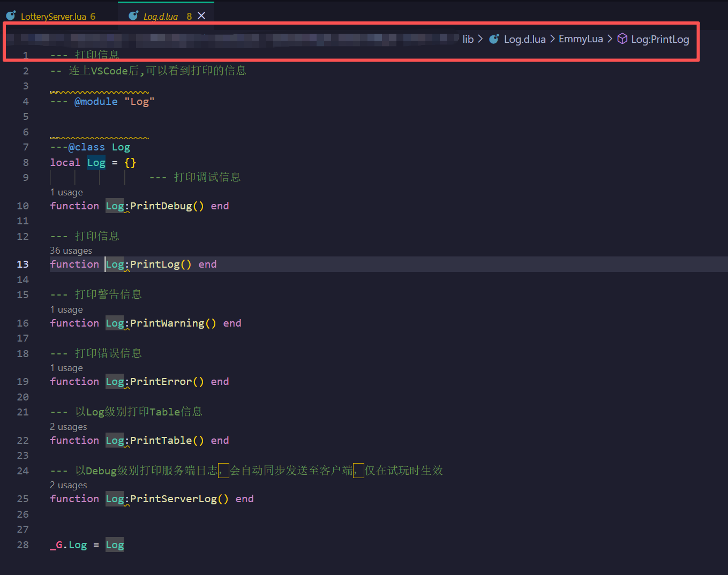The width and height of the screenshot is (728, 575).
Task: Expand the chevron after the lib breadcrumb
Action: [x=480, y=39]
